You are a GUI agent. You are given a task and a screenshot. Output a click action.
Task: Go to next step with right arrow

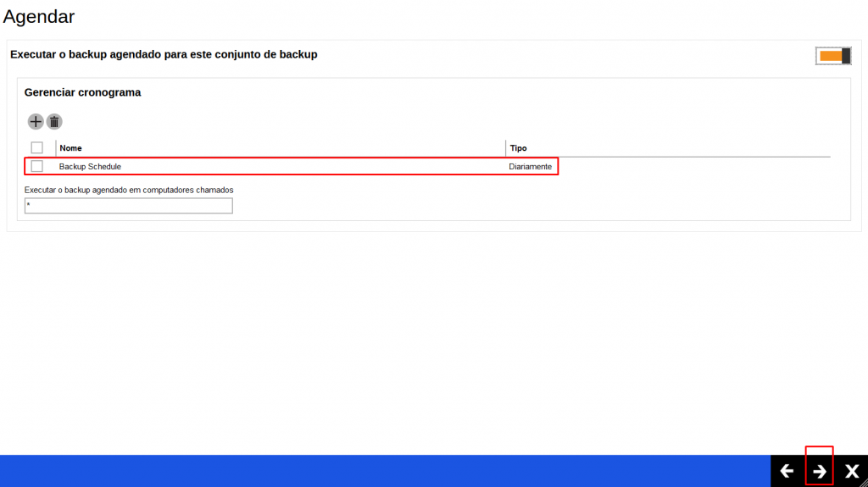(820, 472)
